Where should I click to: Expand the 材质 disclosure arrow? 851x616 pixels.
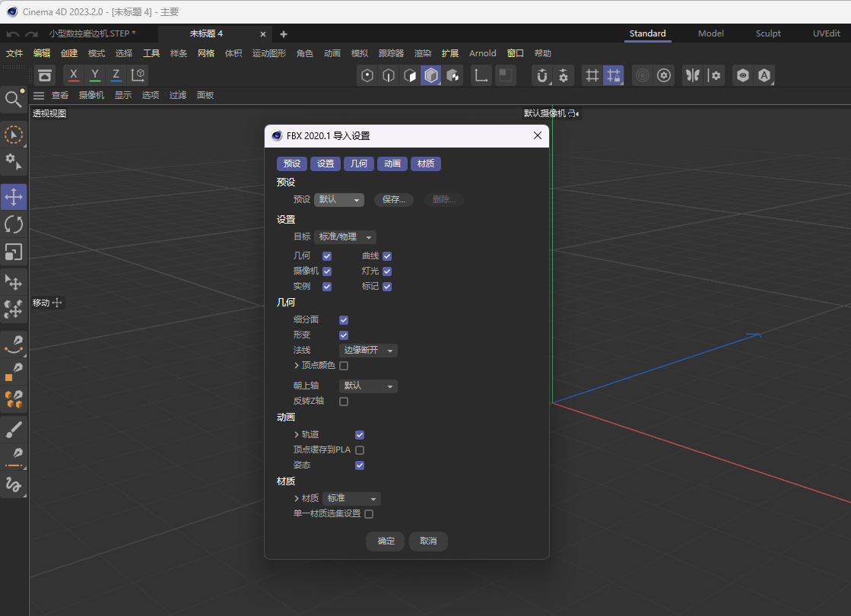pyautogui.click(x=297, y=499)
